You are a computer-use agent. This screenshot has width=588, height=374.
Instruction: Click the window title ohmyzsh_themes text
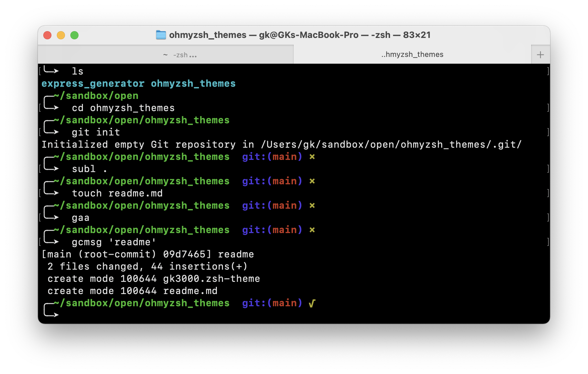[208, 35]
